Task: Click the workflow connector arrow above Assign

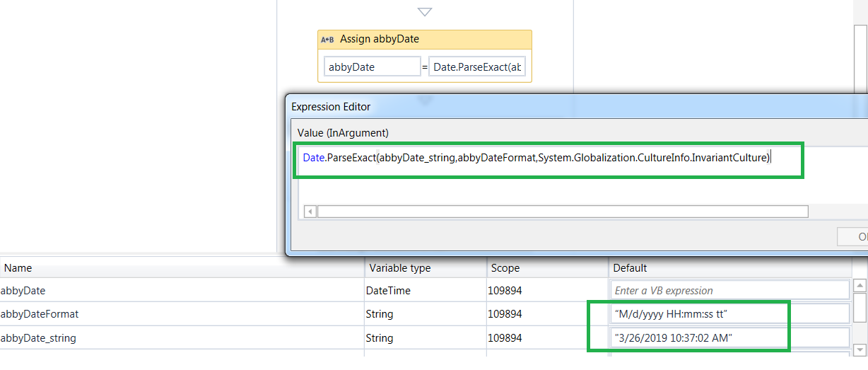Action: click(425, 11)
